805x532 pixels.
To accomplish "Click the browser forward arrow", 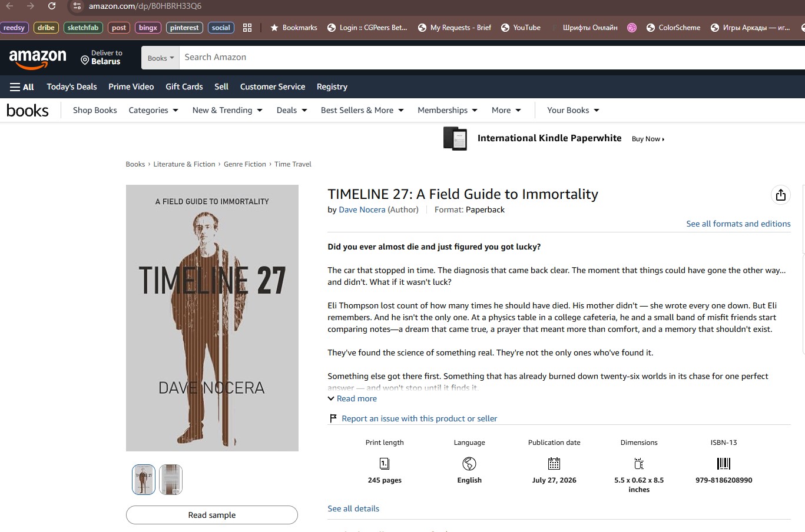I will (31, 6).
